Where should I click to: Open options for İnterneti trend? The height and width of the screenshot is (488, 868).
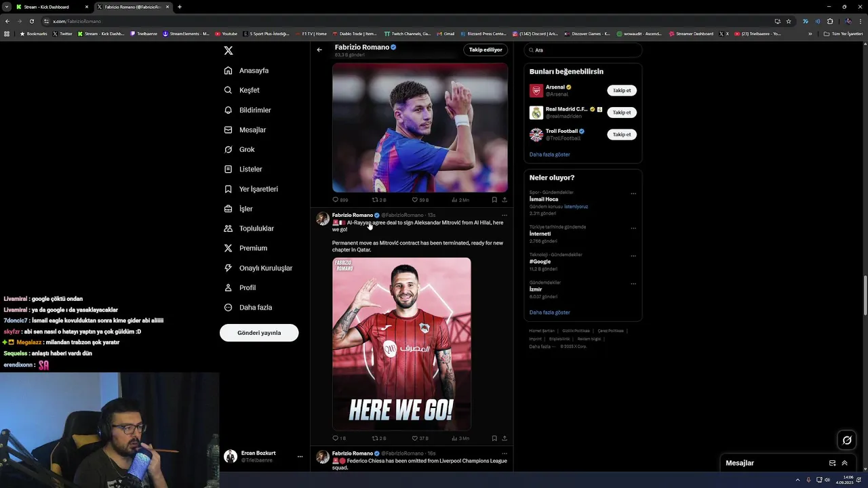tap(633, 228)
